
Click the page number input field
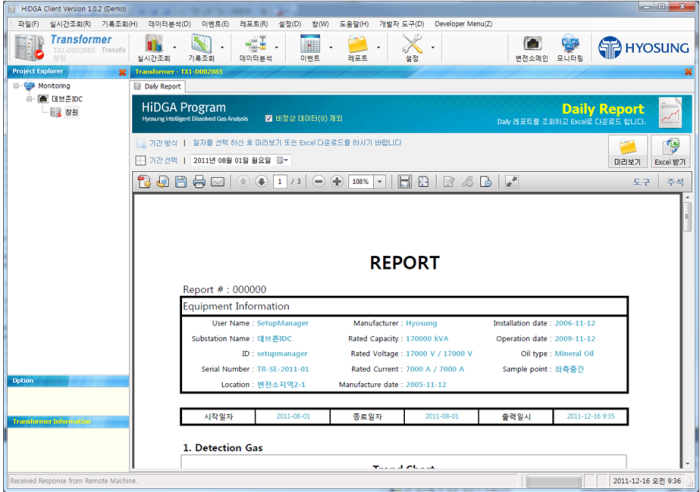(282, 182)
